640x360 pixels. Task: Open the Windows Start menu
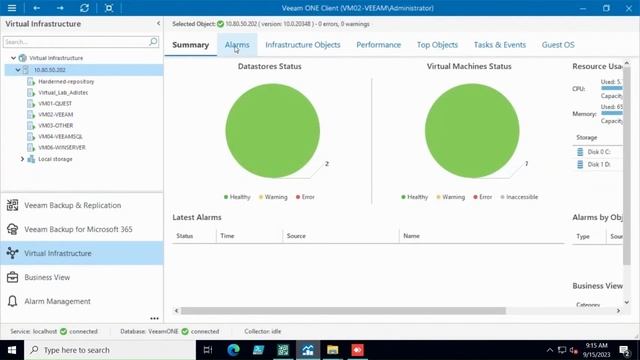tap(12, 350)
